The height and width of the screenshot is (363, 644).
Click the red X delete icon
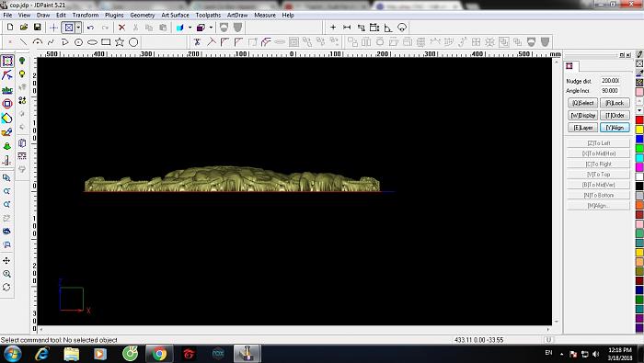pos(121,28)
